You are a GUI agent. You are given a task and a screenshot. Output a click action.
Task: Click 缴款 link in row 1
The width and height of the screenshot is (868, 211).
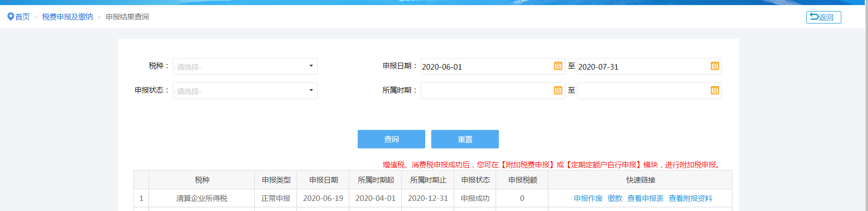(x=615, y=199)
